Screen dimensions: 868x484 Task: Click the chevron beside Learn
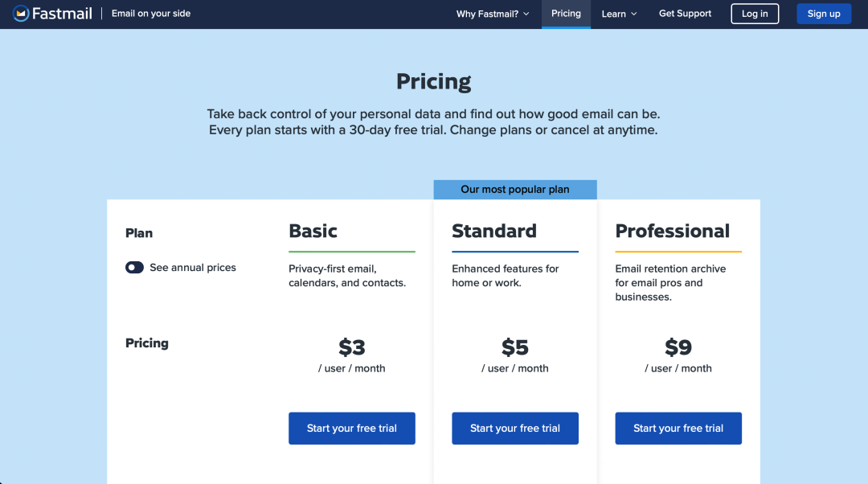634,14
